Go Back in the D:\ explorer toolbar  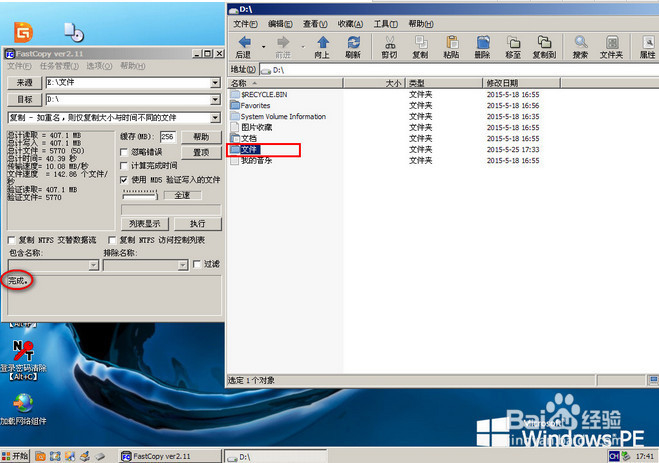click(244, 47)
